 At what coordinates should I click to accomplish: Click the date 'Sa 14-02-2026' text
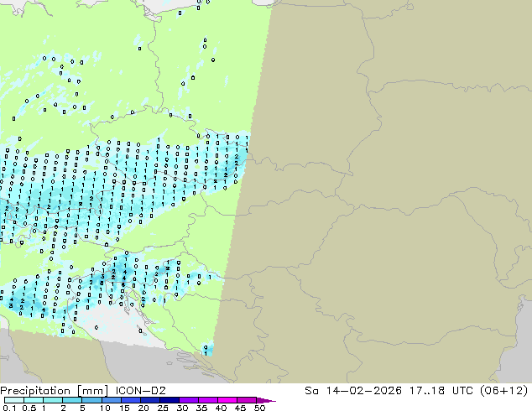click(353, 391)
